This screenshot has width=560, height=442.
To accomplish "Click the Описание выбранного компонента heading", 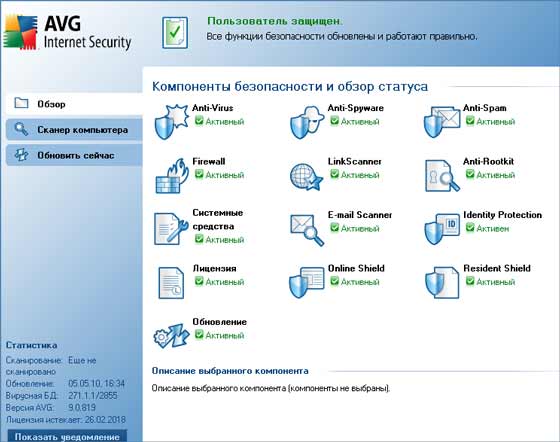I will pyautogui.click(x=230, y=371).
